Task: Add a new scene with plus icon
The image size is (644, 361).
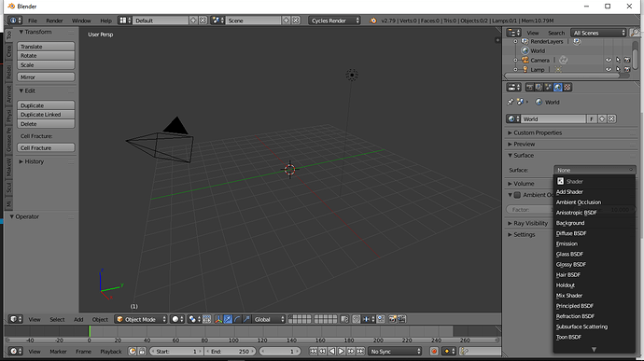Action: 286,21
